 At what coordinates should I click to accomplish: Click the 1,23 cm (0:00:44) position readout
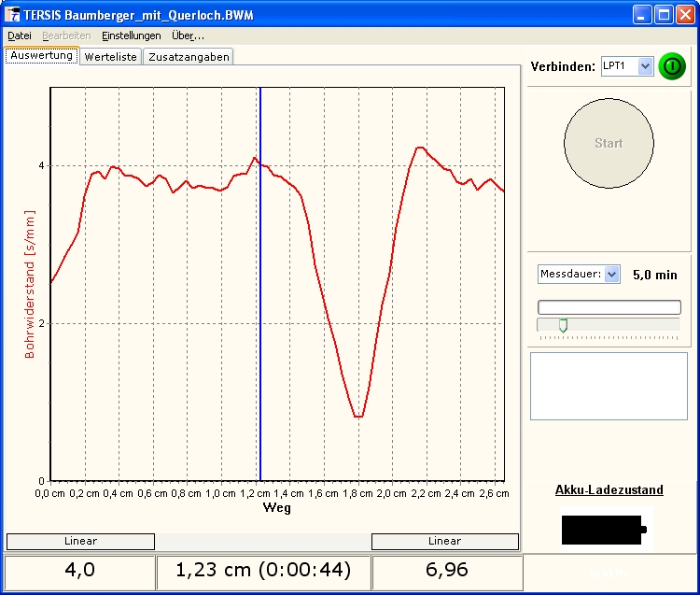(263, 573)
